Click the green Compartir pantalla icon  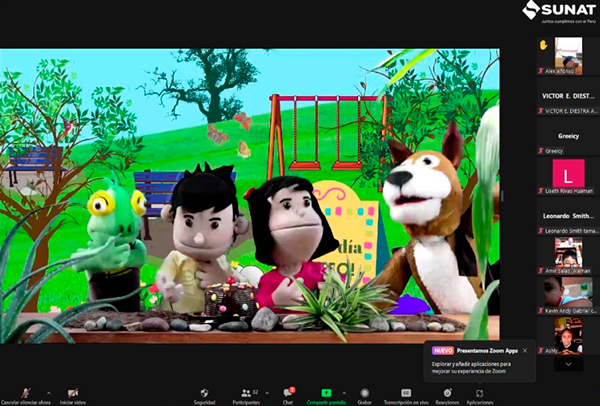pos(326,393)
